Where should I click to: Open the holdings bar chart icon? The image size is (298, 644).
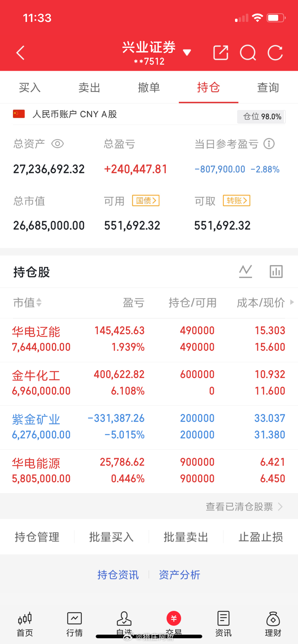276,271
